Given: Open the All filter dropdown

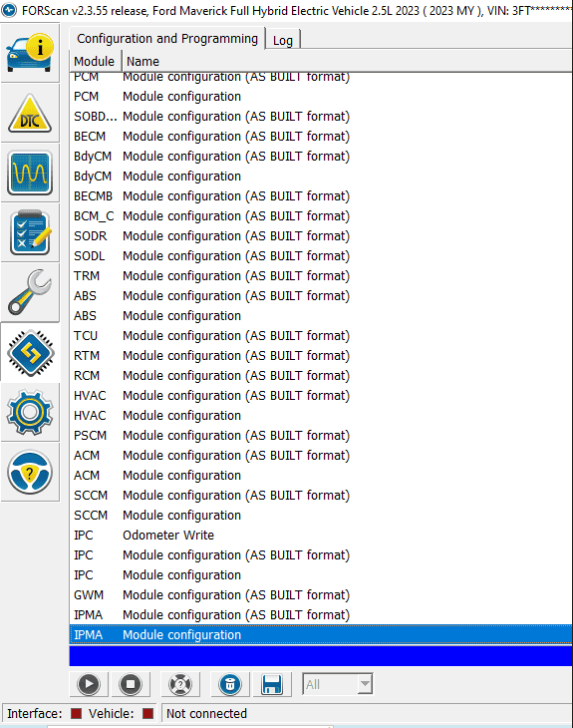Looking at the screenshot, I should [x=337, y=684].
